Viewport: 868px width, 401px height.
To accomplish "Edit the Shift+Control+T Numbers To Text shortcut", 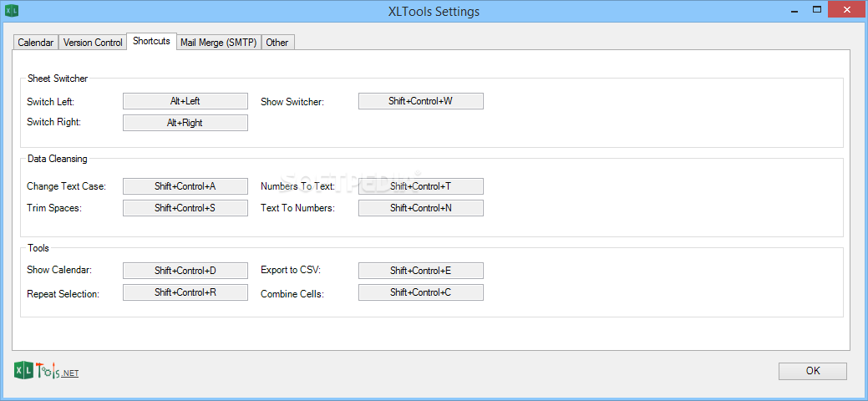I will point(421,186).
